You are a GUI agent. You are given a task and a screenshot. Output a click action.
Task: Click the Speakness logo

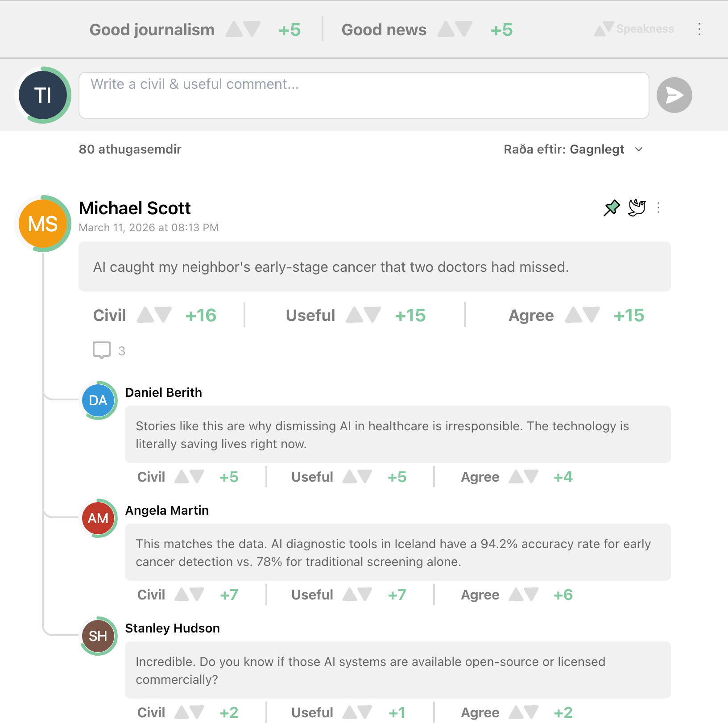point(634,29)
